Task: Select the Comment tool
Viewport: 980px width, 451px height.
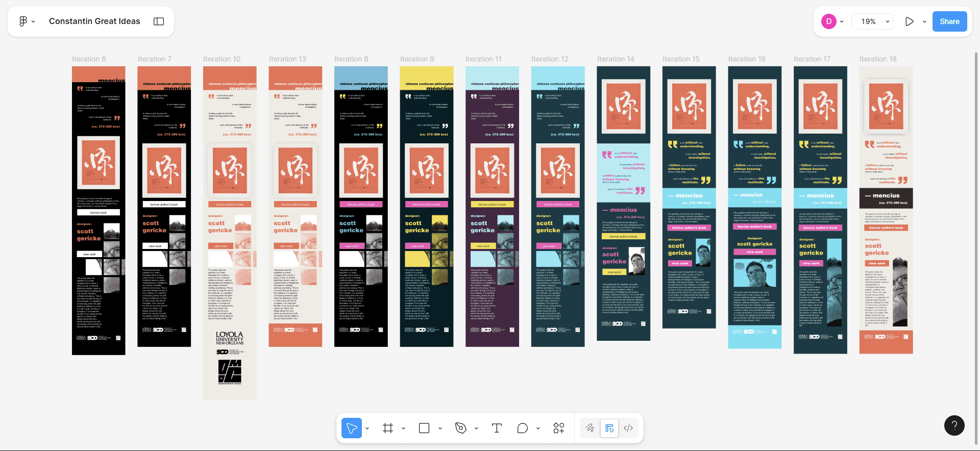Action: point(522,429)
